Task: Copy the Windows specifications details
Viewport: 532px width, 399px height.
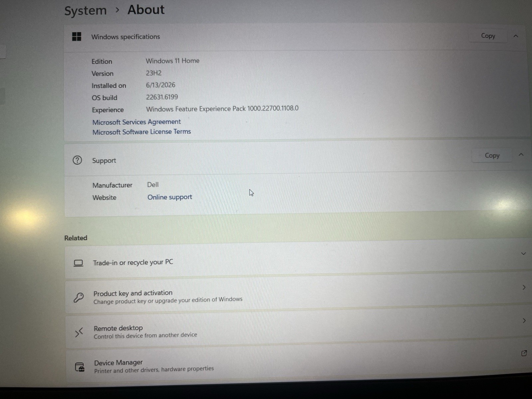Action: (x=488, y=36)
